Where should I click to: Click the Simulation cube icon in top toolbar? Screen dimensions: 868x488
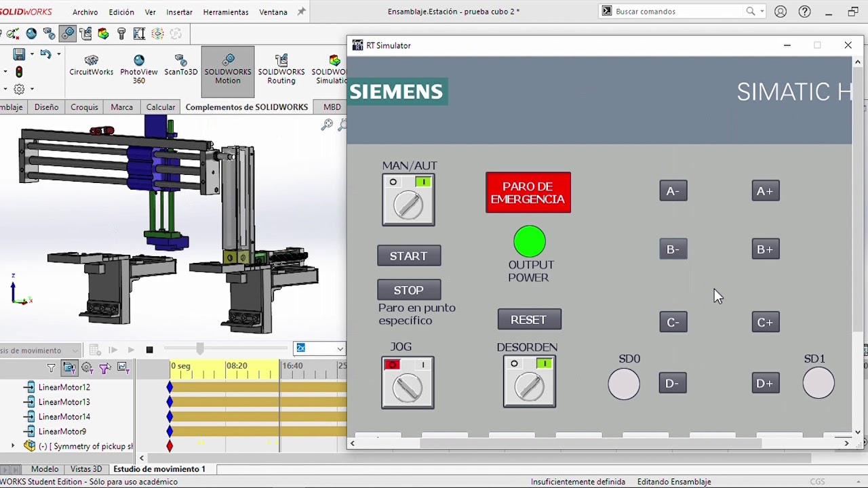103,33
